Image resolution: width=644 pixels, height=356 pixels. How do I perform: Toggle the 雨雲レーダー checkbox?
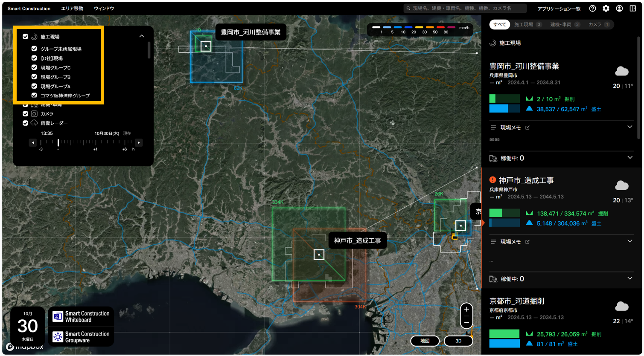click(x=26, y=123)
